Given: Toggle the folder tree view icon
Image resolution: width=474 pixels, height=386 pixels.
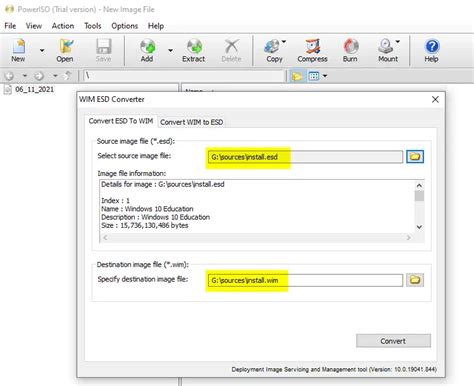Looking at the screenshot, I should tap(297, 76).
